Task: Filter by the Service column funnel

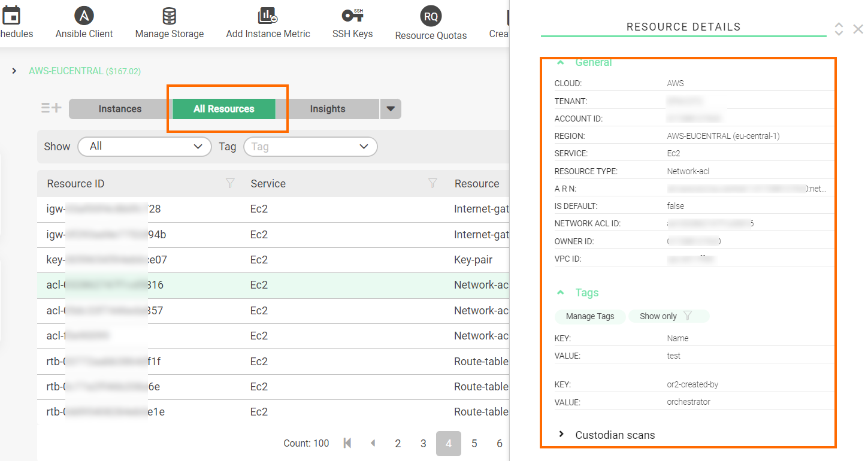Action: coord(433,184)
